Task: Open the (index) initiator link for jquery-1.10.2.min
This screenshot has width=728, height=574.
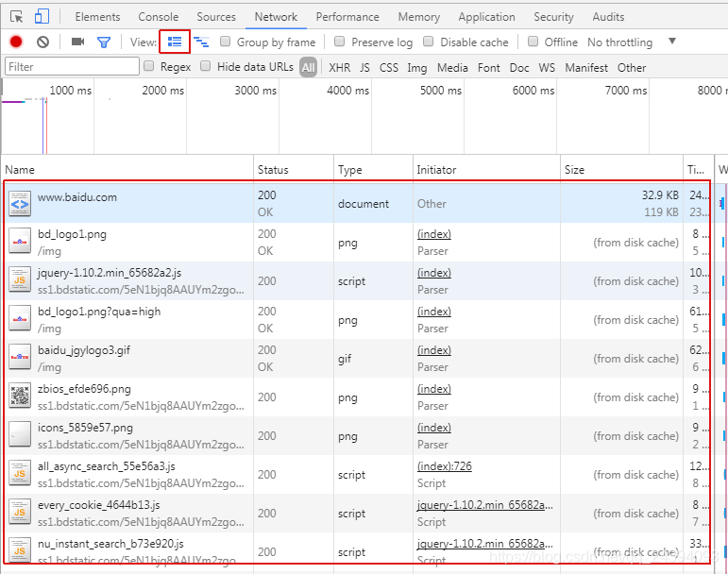Action: coord(434,273)
